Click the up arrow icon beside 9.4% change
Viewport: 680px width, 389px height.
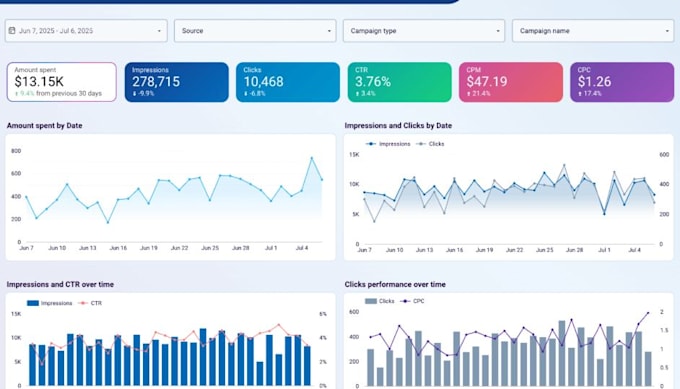click(x=16, y=94)
